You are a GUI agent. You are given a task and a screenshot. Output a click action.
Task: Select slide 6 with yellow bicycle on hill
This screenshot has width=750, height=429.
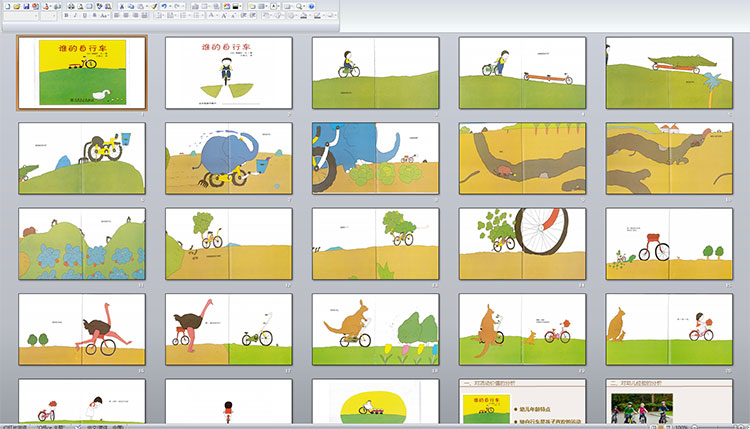[x=82, y=158]
